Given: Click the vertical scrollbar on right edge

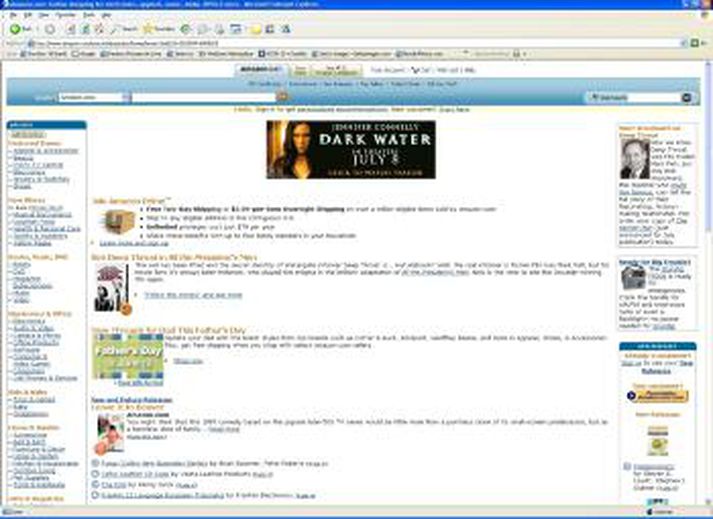Looking at the screenshot, I should coord(709,282).
